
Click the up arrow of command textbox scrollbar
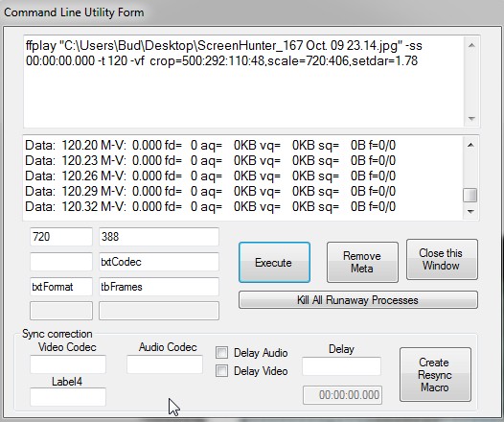471,45
